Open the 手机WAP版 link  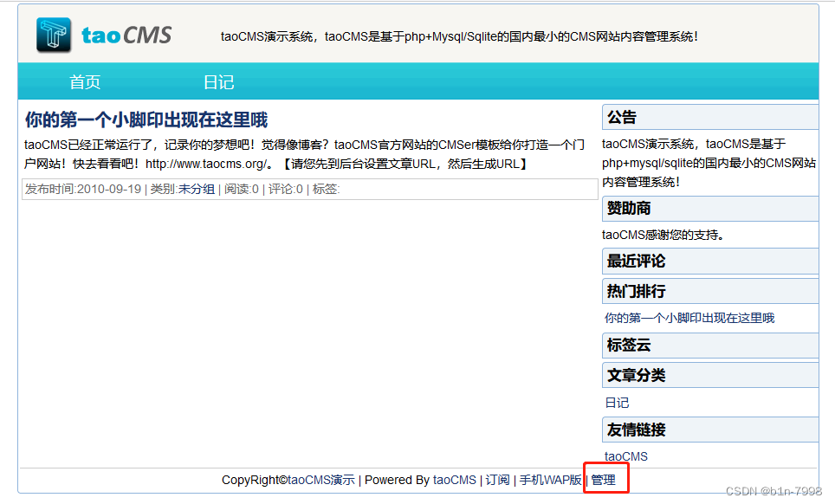551,480
